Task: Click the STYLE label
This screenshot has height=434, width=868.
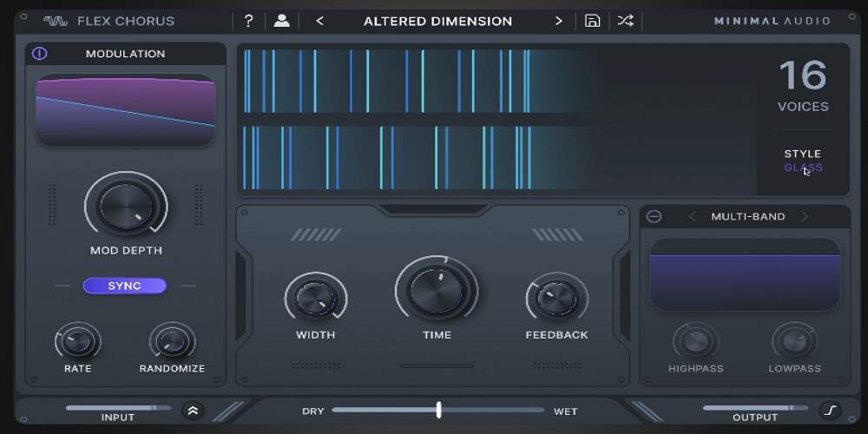Action: coord(803,154)
